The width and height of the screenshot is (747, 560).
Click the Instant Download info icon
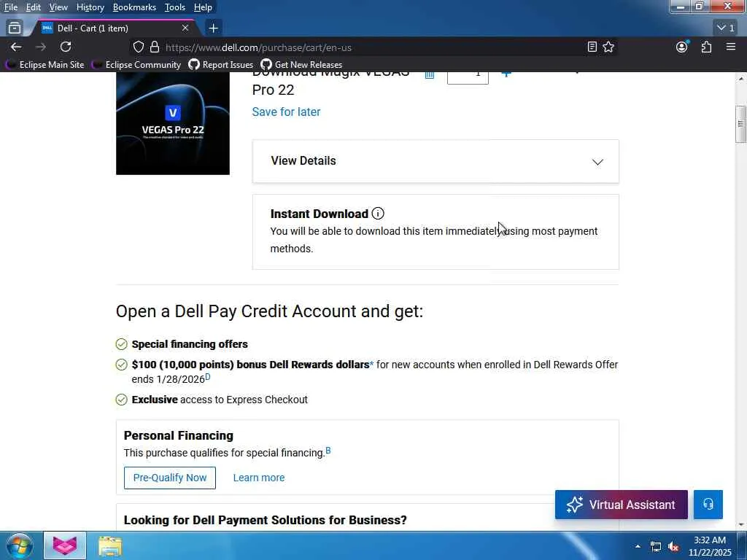378,214
